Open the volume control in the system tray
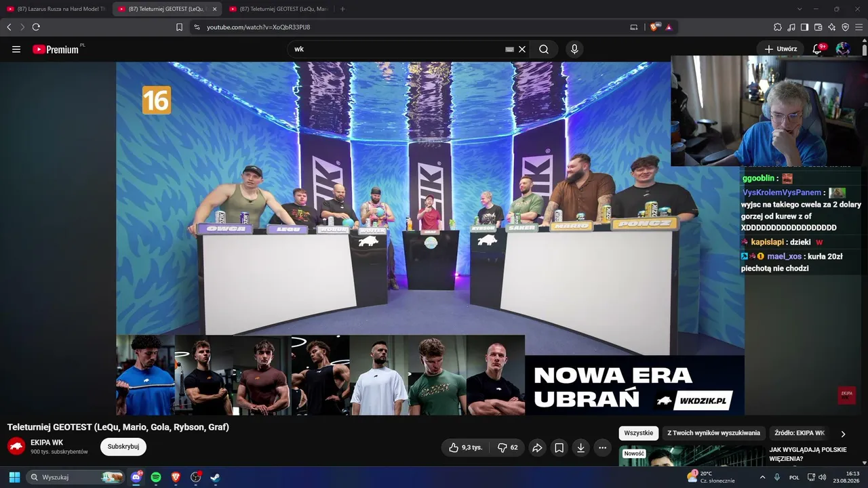The height and width of the screenshot is (488, 868). [823, 477]
